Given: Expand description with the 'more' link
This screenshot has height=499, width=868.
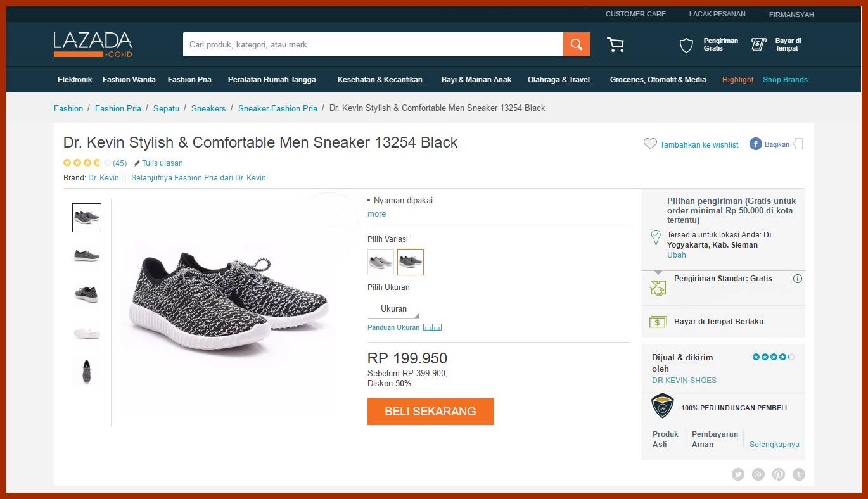Looking at the screenshot, I should [376, 214].
